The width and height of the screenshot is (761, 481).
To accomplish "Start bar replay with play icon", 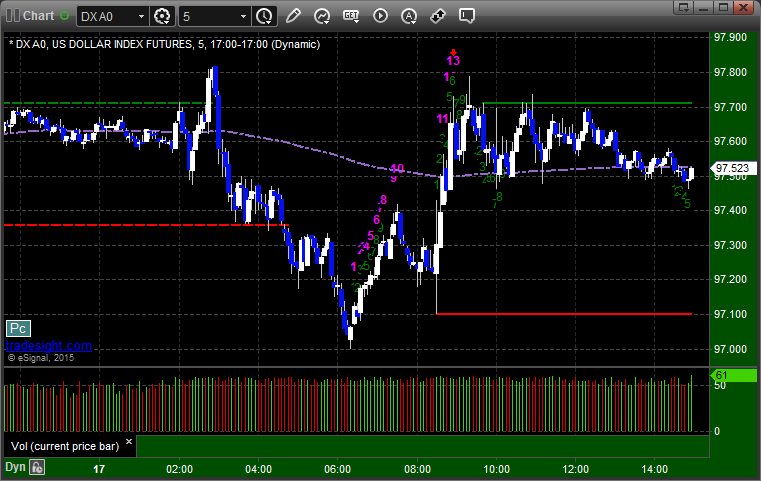I will [380, 16].
